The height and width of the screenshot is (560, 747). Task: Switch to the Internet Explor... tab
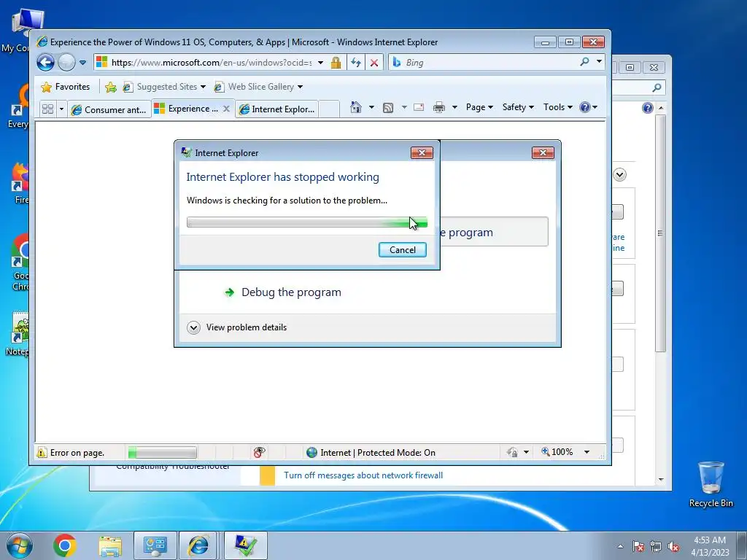tap(276, 109)
